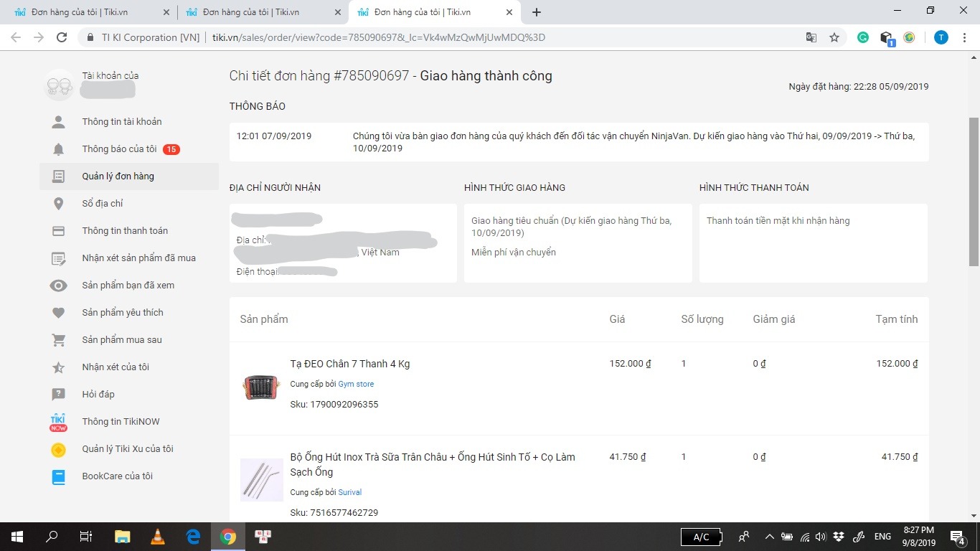Click the eye icon for Sản phẩm bạn đã xem

click(x=59, y=286)
